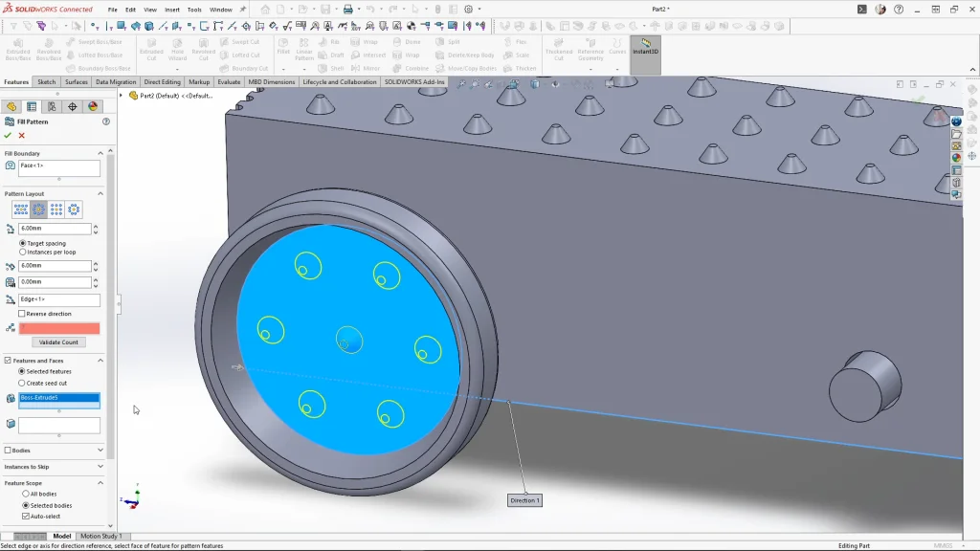Cancel Fill Pattern with red X
The image size is (980, 551).
tap(22, 135)
